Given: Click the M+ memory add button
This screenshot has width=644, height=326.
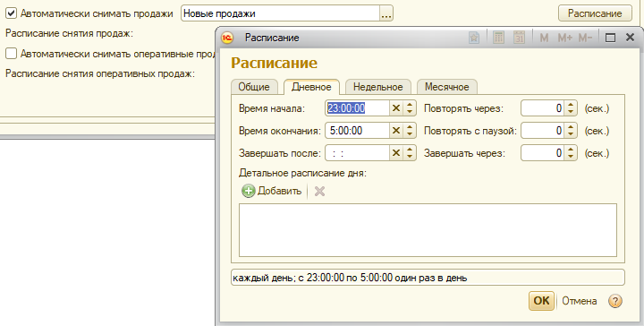Looking at the screenshot, I should 565,38.
